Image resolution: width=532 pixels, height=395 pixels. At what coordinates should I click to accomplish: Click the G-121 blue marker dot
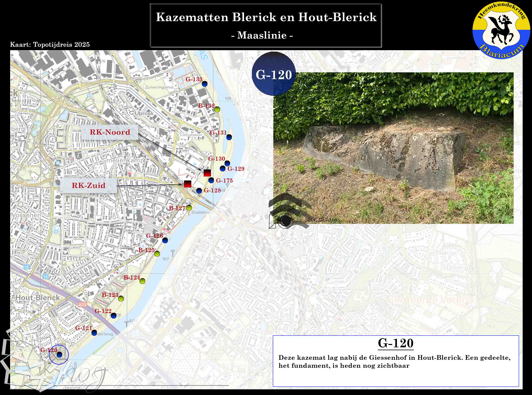click(94, 333)
